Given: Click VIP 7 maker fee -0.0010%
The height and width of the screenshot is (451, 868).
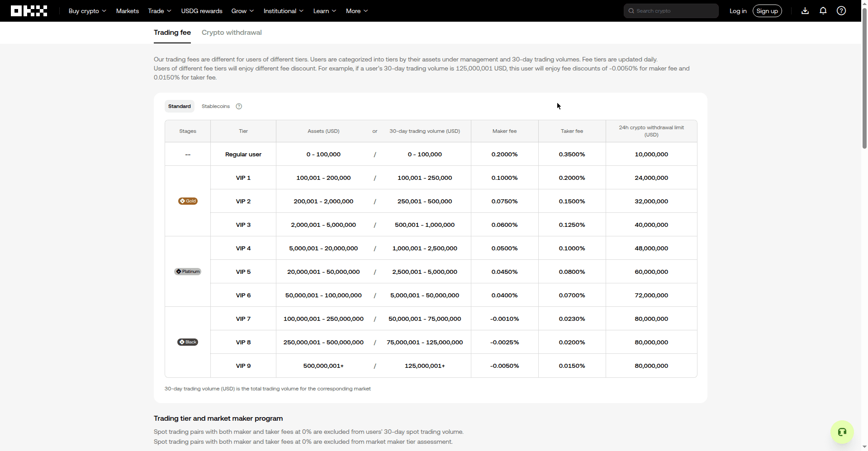Looking at the screenshot, I should tap(505, 319).
